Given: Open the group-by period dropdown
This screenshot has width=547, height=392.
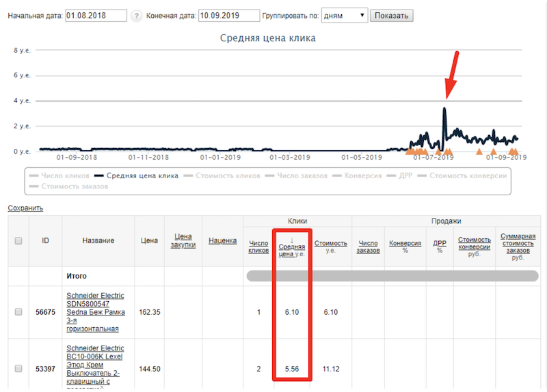Looking at the screenshot, I should pyautogui.click(x=343, y=15).
